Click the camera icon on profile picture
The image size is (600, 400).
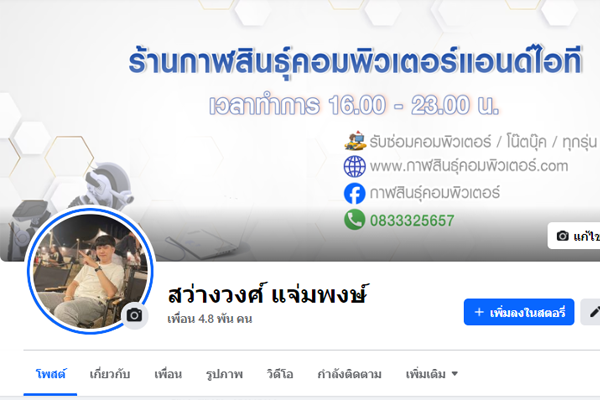click(134, 315)
